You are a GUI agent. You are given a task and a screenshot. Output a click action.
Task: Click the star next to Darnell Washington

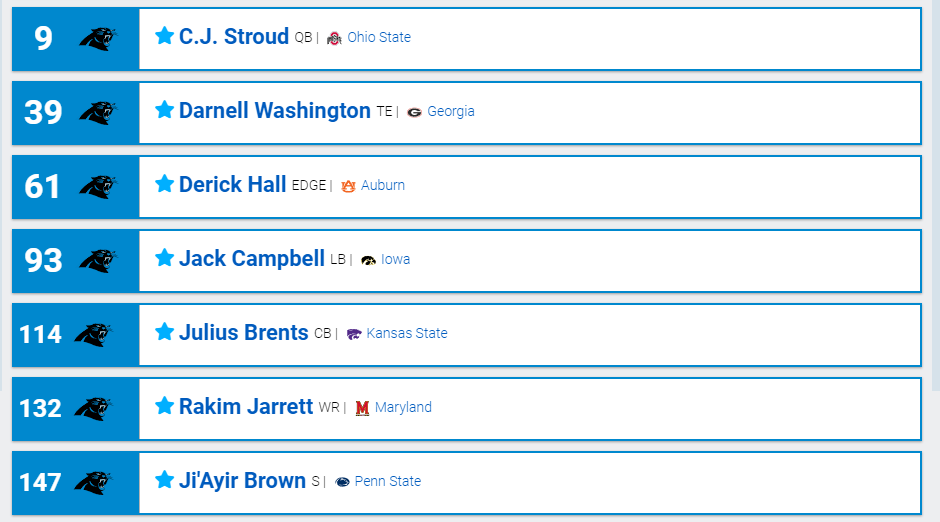(165, 110)
